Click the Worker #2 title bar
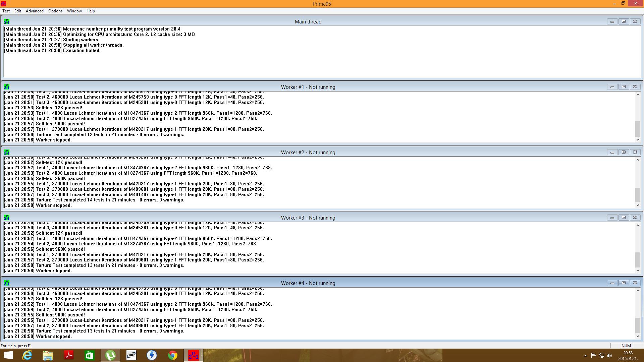This screenshot has width=644, height=362. click(308, 152)
